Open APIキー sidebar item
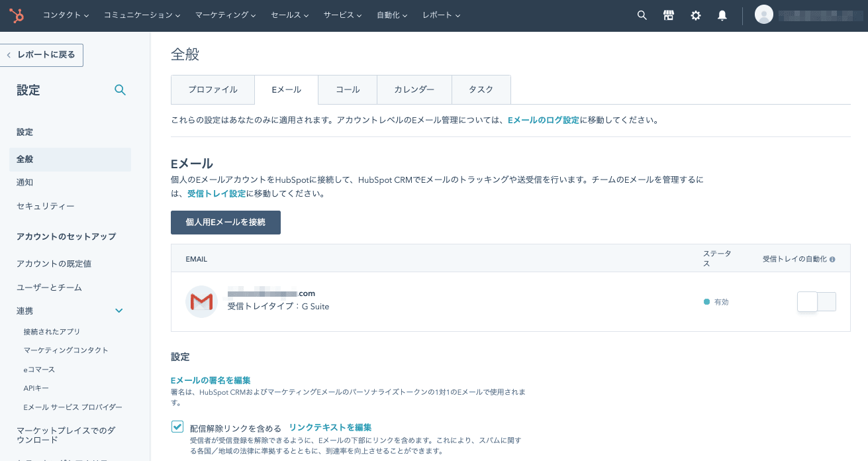The height and width of the screenshot is (461, 868). tap(36, 387)
